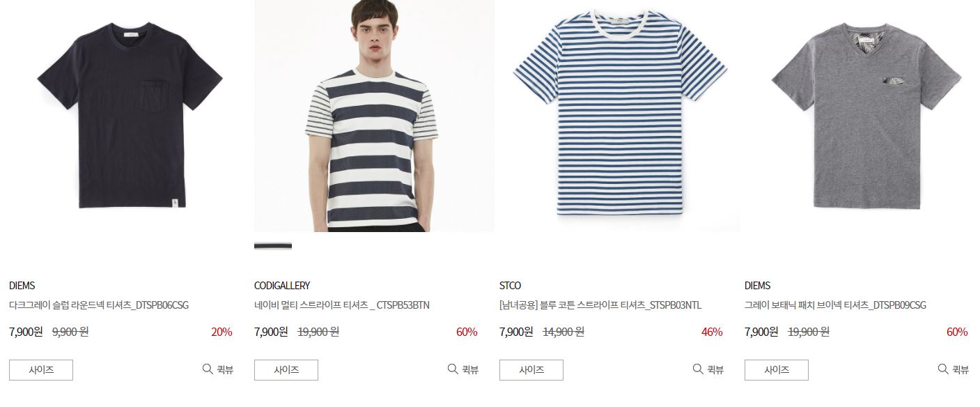Viewport: 980px width, 407px height.
Task: Open product link STSPB03NTL blue cotton stripe
Action: (600, 305)
